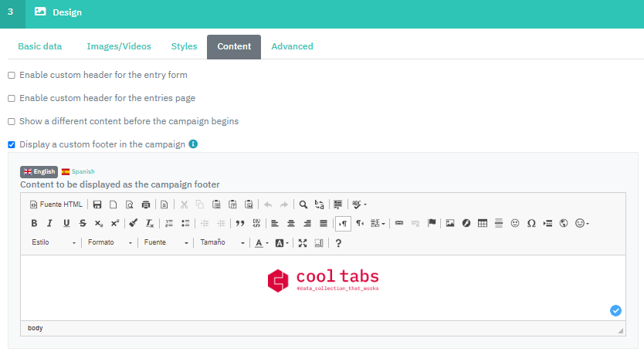Uncheck Display a custom footer in campaign
644x355 pixels.
(12, 144)
